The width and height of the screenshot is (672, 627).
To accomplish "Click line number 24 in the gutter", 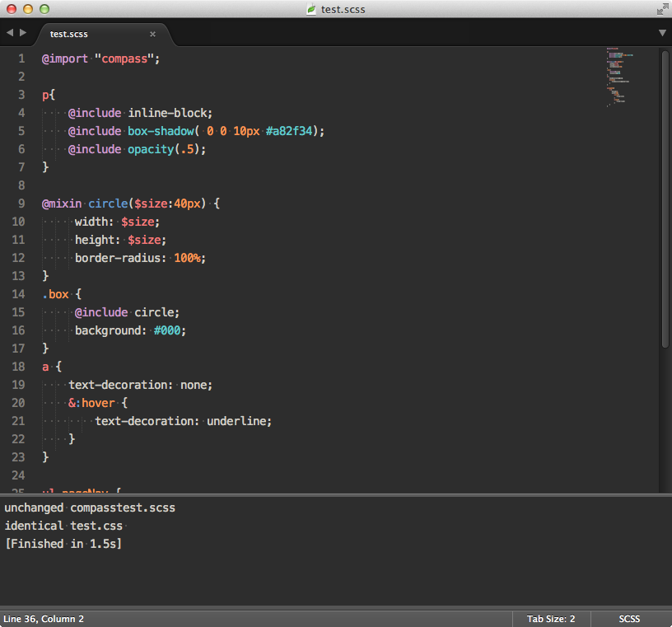I will point(18,475).
